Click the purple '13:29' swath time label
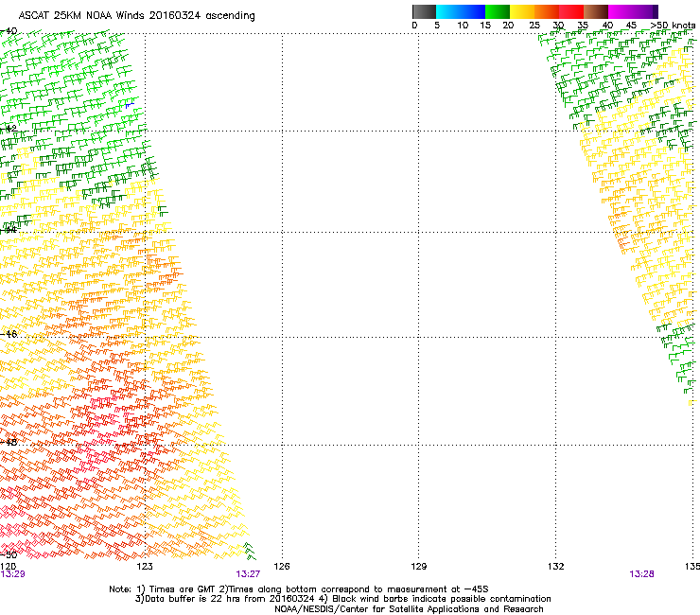This screenshot has width=700, height=615. (12, 574)
